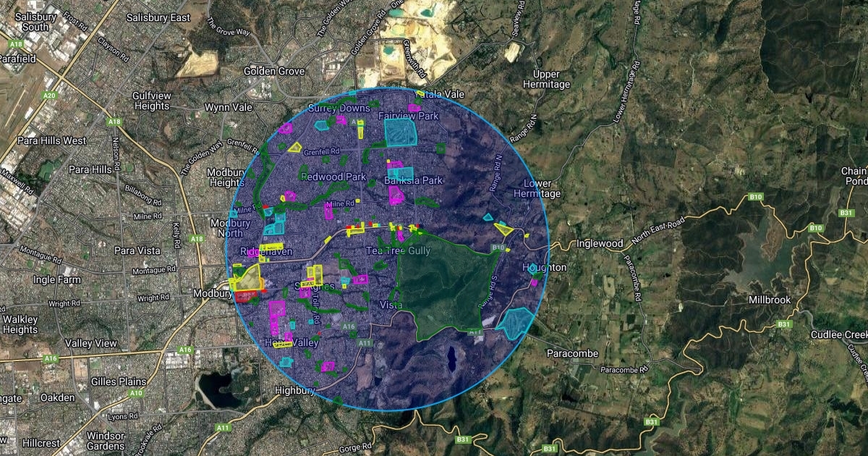Click the B31 shield near Chain of Ponds
Screen dimensions: 868x456
[x=846, y=212]
